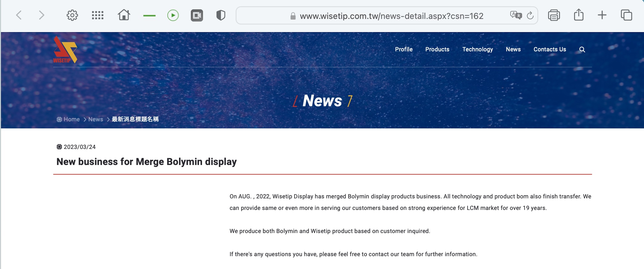Open the site search magnifier icon
644x269 pixels.
pyautogui.click(x=582, y=49)
